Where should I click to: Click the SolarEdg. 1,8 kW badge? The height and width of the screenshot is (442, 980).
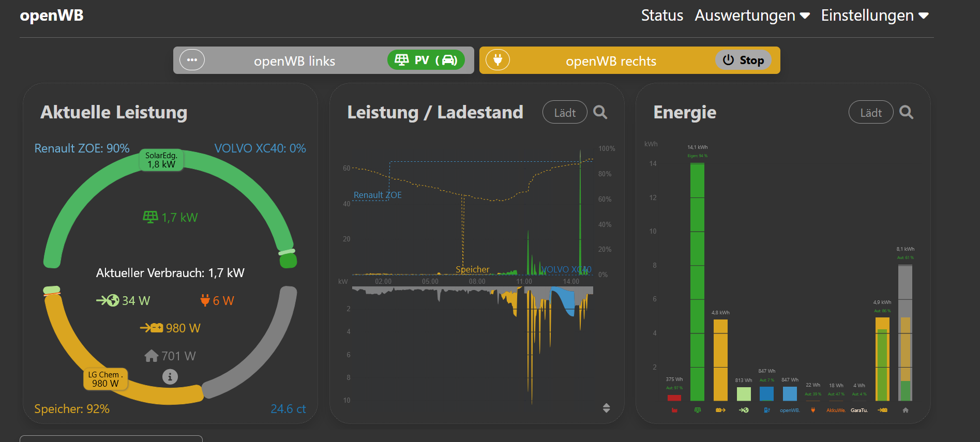coord(161,160)
